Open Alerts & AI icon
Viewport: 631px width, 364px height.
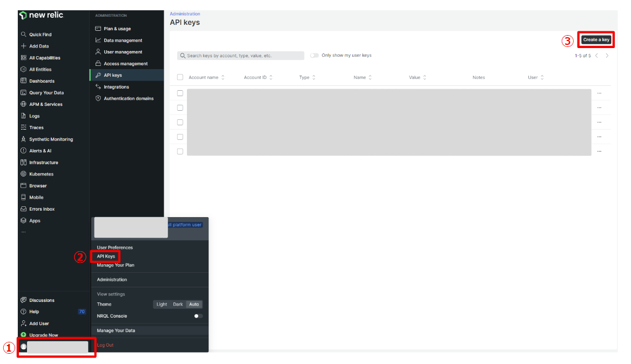point(23,151)
